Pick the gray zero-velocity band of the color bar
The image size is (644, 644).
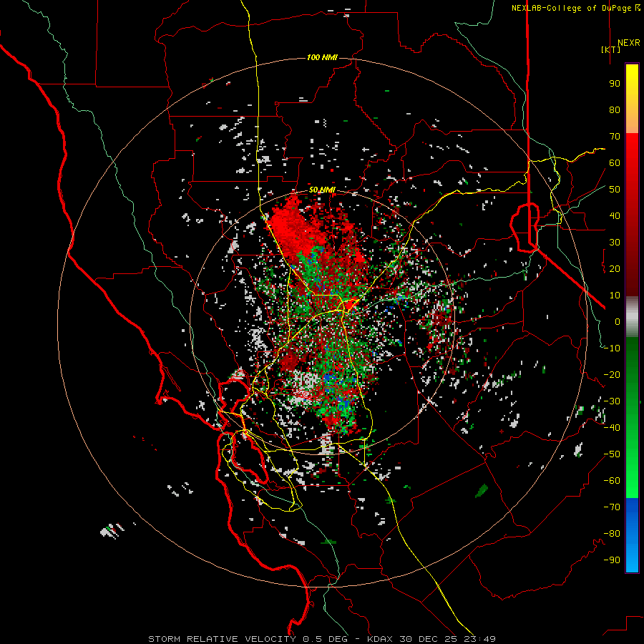pyautogui.click(x=632, y=317)
